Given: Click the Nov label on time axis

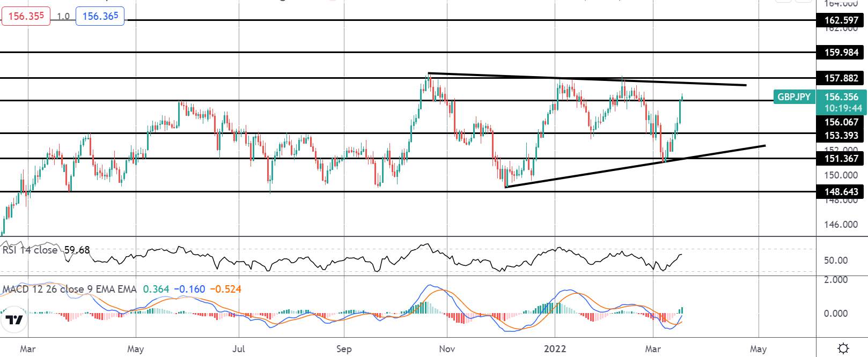Looking at the screenshot, I should click(447, 349).
